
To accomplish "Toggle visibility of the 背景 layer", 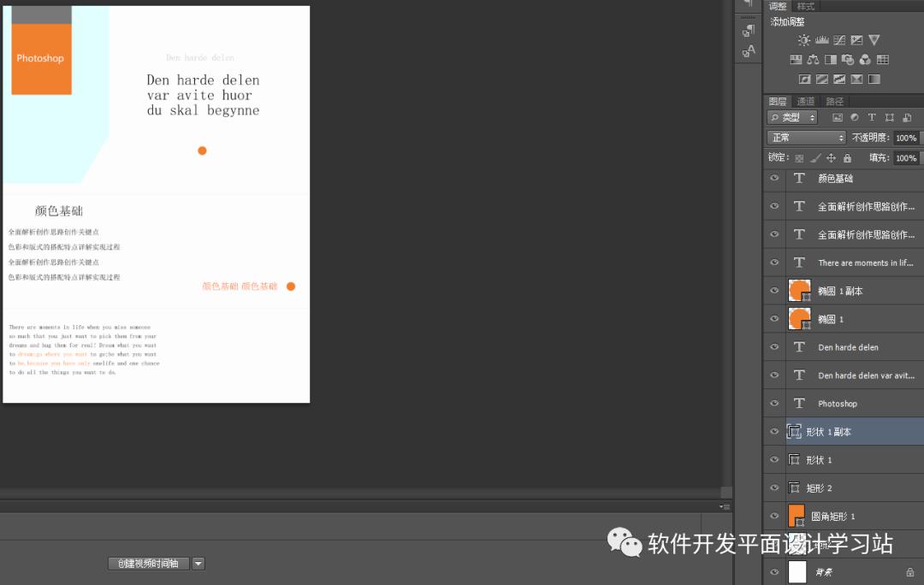I will (x=774, y=571).
